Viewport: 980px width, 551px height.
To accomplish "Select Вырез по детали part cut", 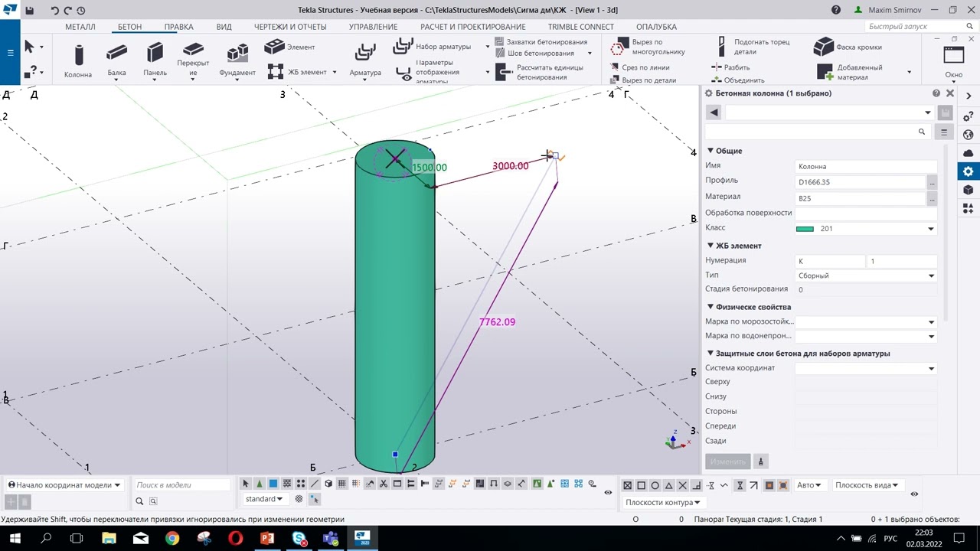I will pos(643,80).
